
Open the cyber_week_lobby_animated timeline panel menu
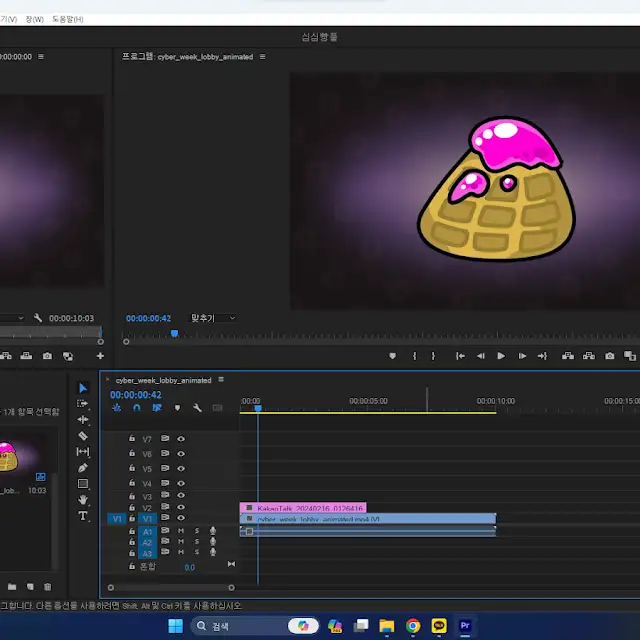[221, 380]
